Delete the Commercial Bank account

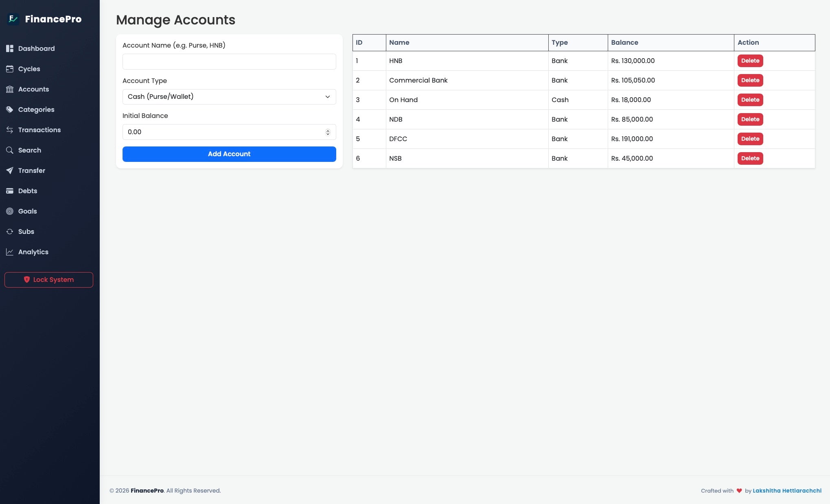click(750, 80)
